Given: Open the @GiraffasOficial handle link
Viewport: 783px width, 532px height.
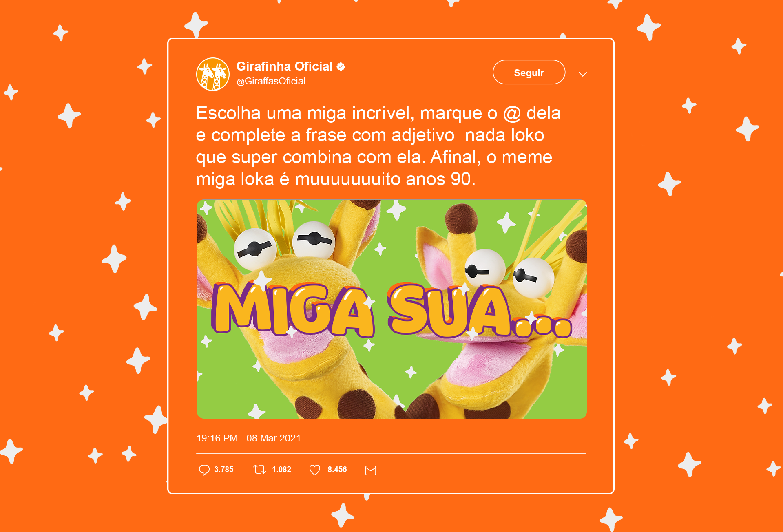Looking at the screenshot, I should click(271, 81).
